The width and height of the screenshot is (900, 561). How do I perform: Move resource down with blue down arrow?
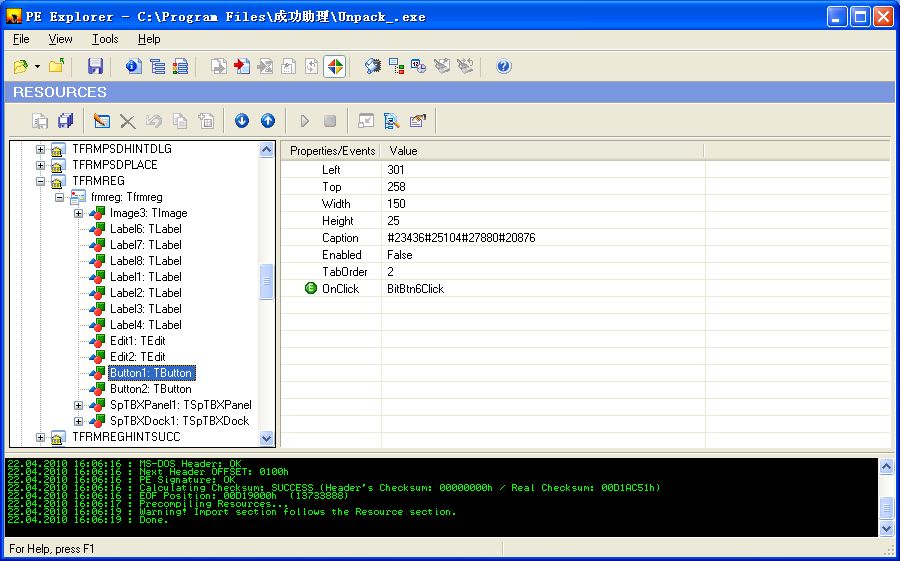pyautogui.click(x=242, y=121)
